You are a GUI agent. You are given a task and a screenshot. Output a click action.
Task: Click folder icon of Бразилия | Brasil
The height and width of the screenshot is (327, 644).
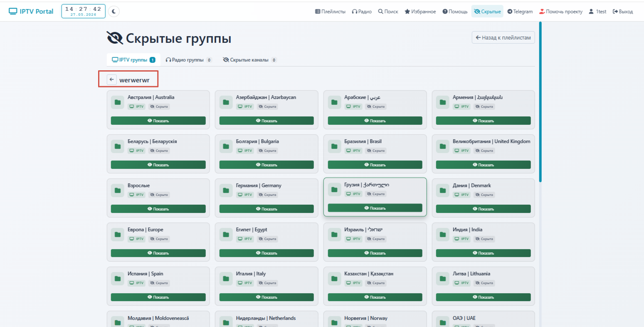tap(334, 146)
